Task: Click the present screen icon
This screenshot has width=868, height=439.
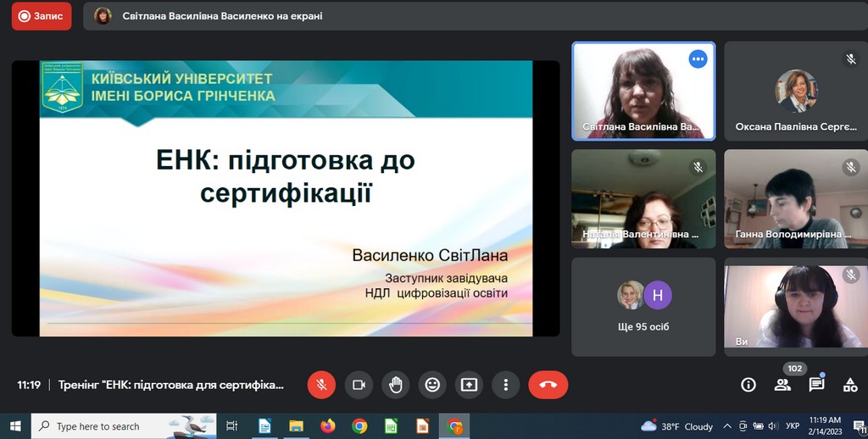Action: (x=469, y=385)
